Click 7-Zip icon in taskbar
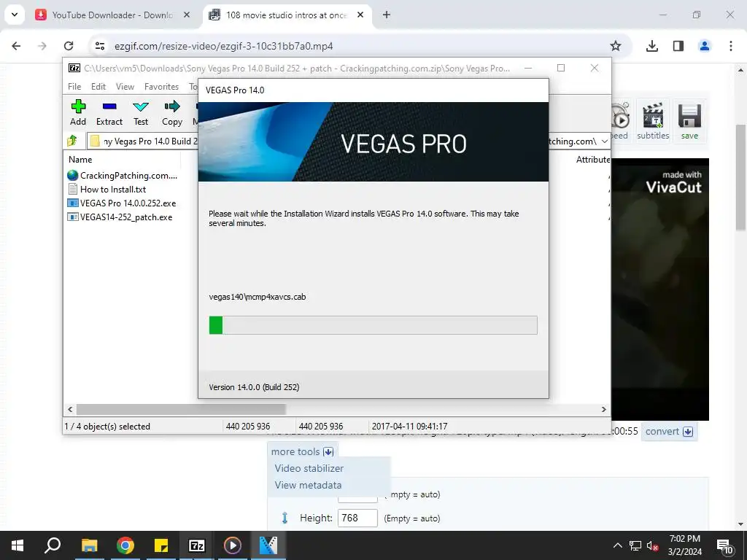The height and width of the screenshot is (560, 747). point(197,545)
